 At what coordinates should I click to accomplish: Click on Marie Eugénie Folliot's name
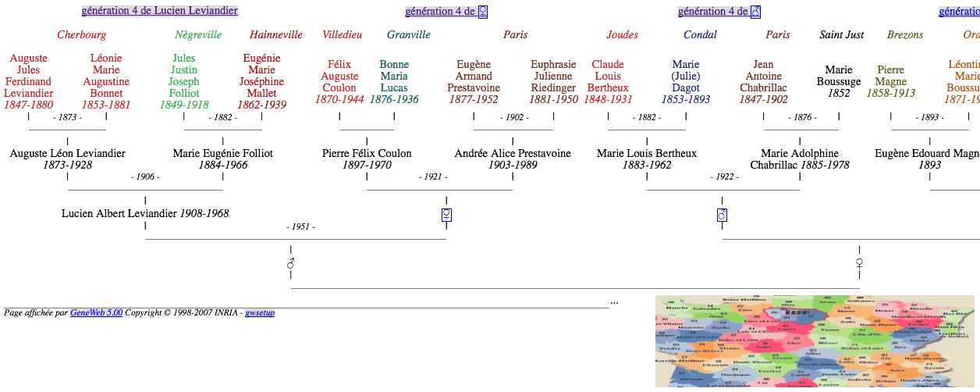click(x=222, y=154)
